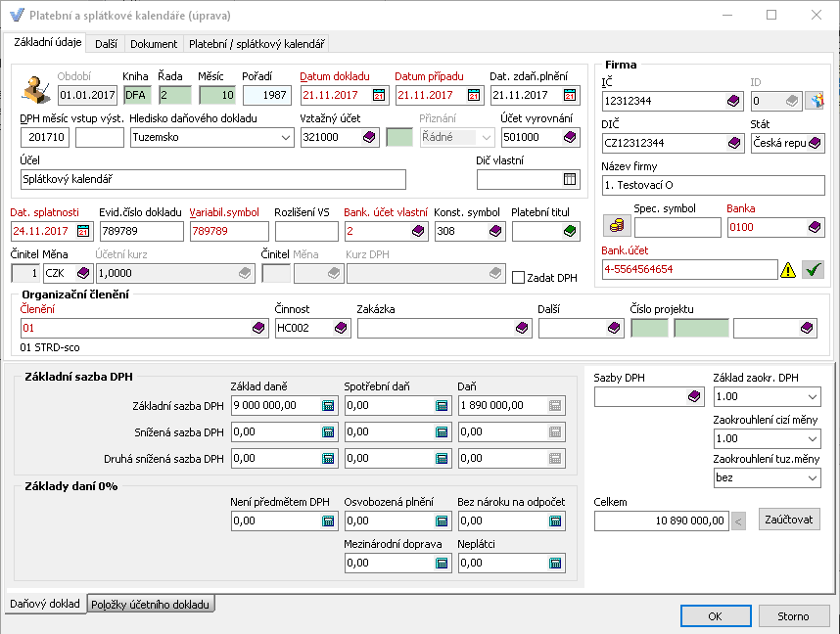Toggle the Zadat DPH checkbox
The image size is (840, 634).
tap(518, 278)
